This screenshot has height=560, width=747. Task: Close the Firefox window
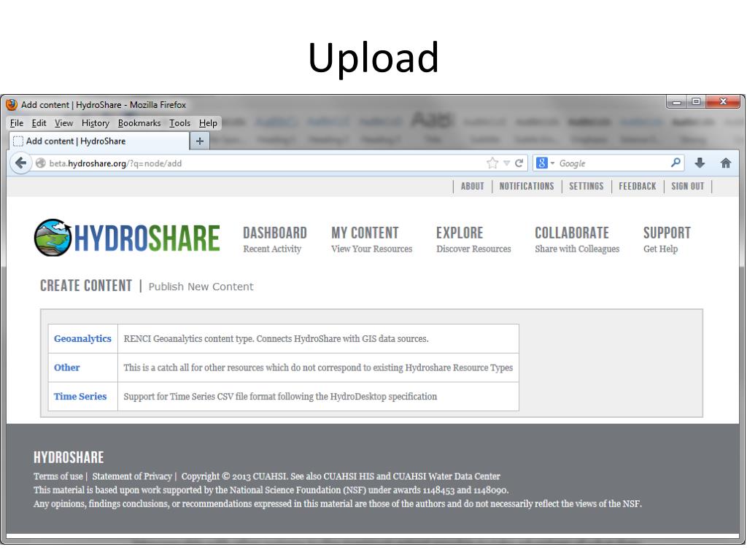(x=723, y=102)
